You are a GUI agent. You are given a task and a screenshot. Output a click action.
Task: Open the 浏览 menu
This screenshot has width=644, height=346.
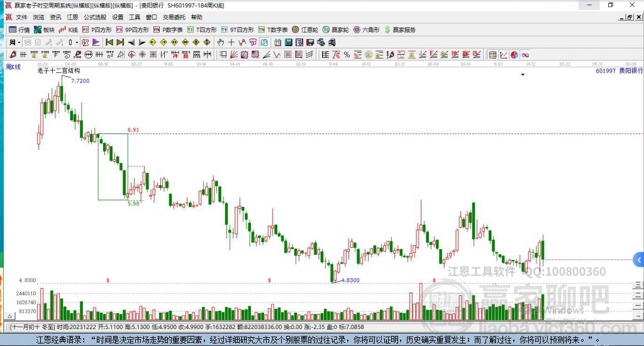[38, 17]
